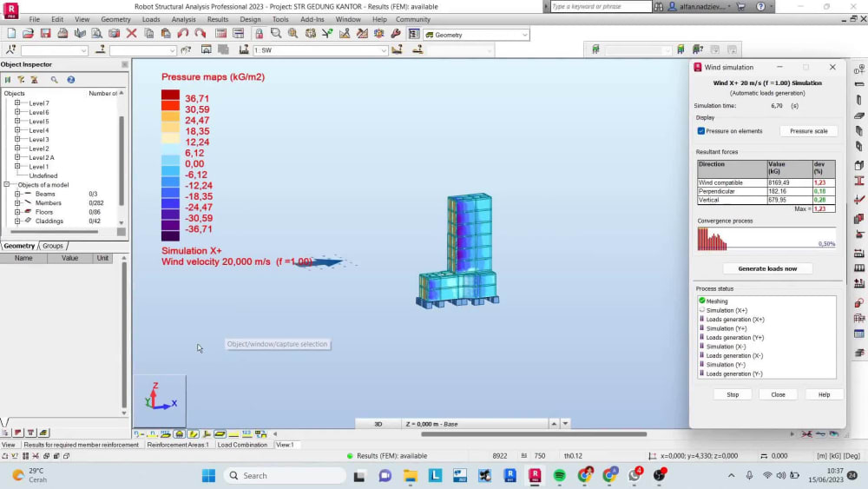Screen dimensions: 868x489
Task: Click the 3D view mode button
Action: [378, 424]
